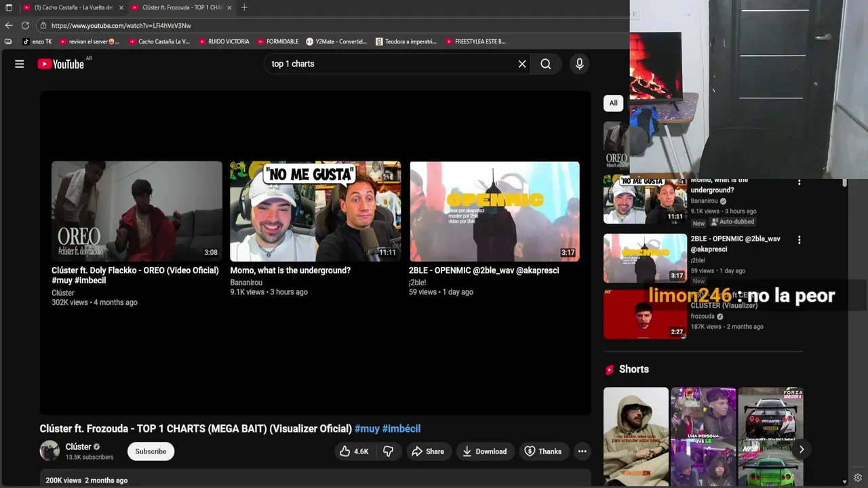Share the video
868x488 pixels.
pyautogui.click(x=428, y=451)
